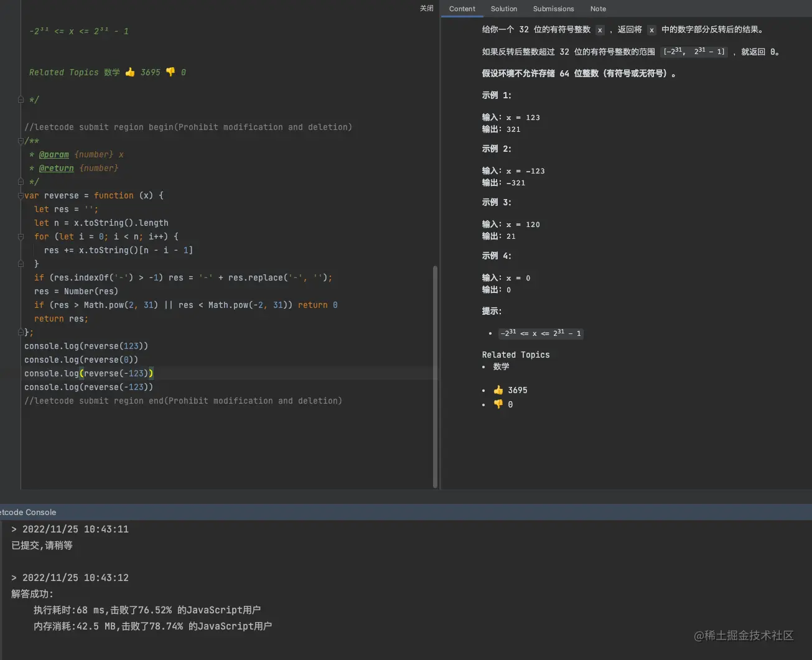The height and width of the screenshot is (660, 812).
Task: Switch to the Note tab
Action: [598, 9]
